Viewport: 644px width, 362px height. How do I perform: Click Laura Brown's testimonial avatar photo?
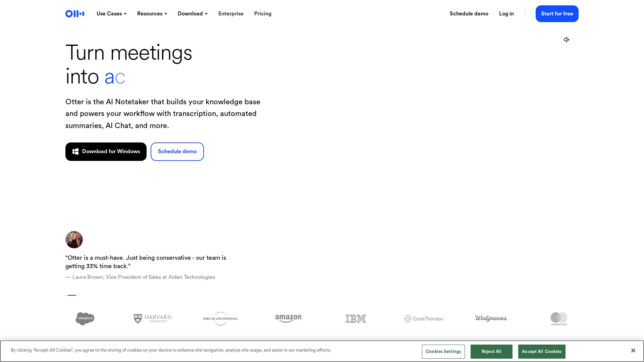[74, 240]
